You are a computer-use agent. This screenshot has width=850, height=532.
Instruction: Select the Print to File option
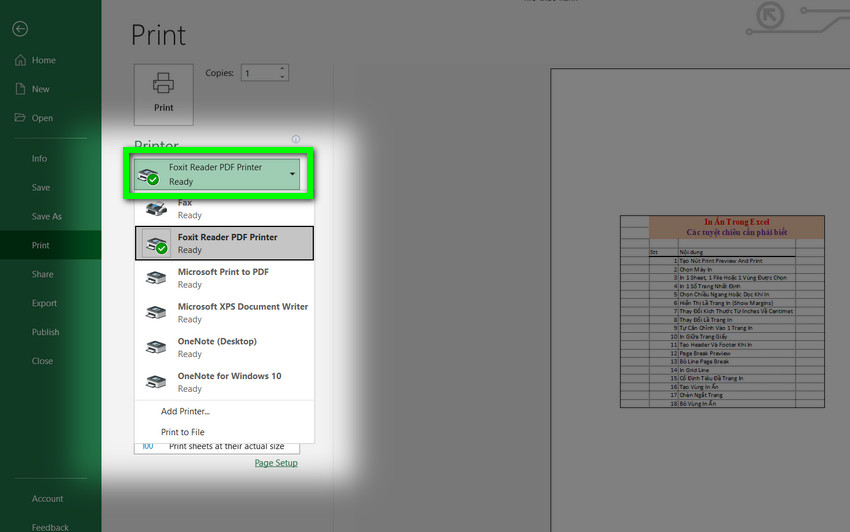pos(182,432)
